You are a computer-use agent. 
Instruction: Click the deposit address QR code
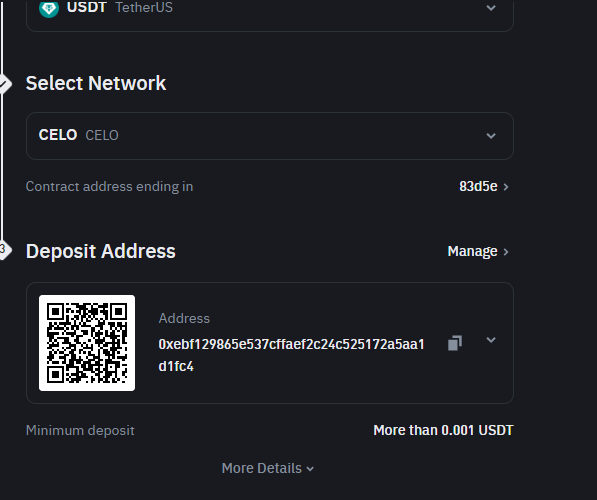[87, 343]
